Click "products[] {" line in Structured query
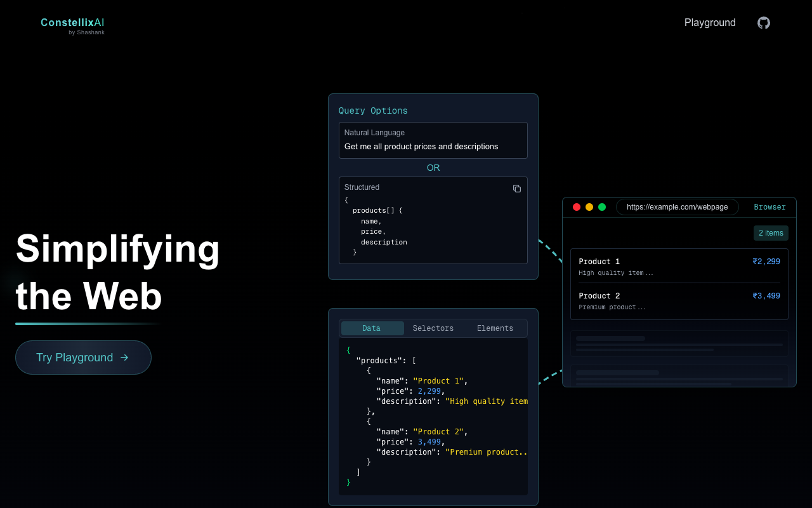The image size is (812, 508). (377, 210)
